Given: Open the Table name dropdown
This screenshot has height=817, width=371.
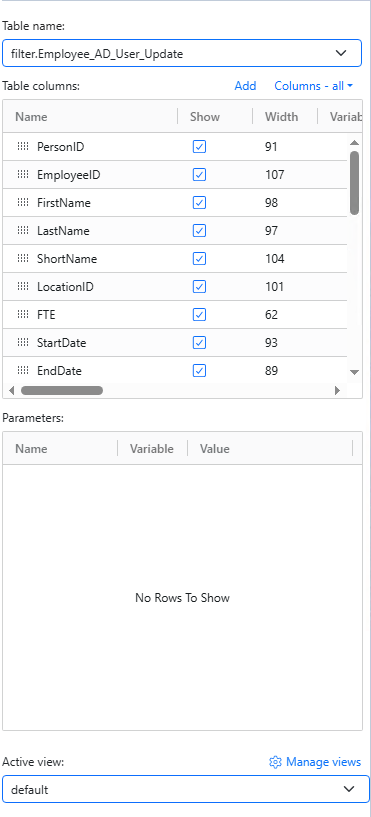Looking at the screenshot, I should [182, 53].
